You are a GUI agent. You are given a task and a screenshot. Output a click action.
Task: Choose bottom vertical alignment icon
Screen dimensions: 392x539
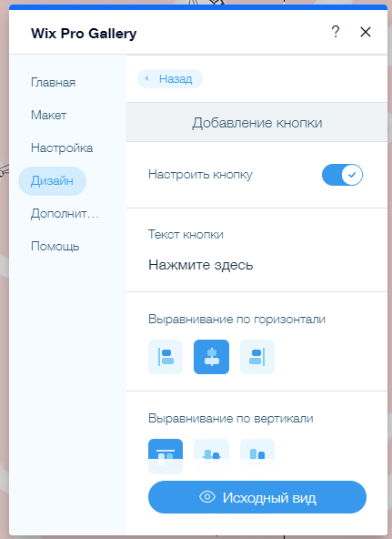pyautogui.click(x=257, y=452)
